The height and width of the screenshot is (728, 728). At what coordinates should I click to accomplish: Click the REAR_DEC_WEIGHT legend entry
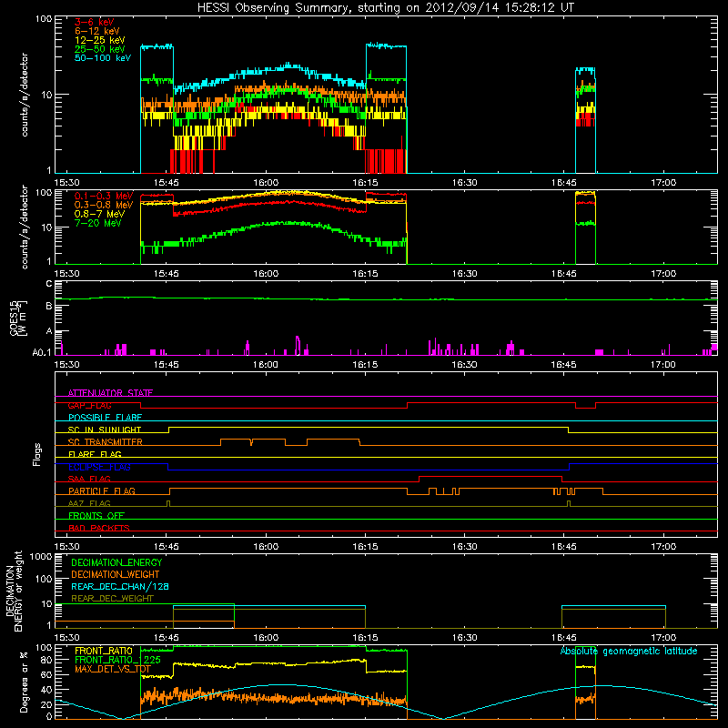(x=112, y=599)
